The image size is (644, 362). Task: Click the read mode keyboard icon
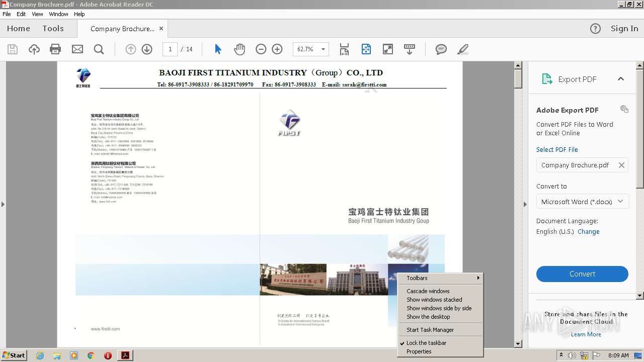(410, 49)
